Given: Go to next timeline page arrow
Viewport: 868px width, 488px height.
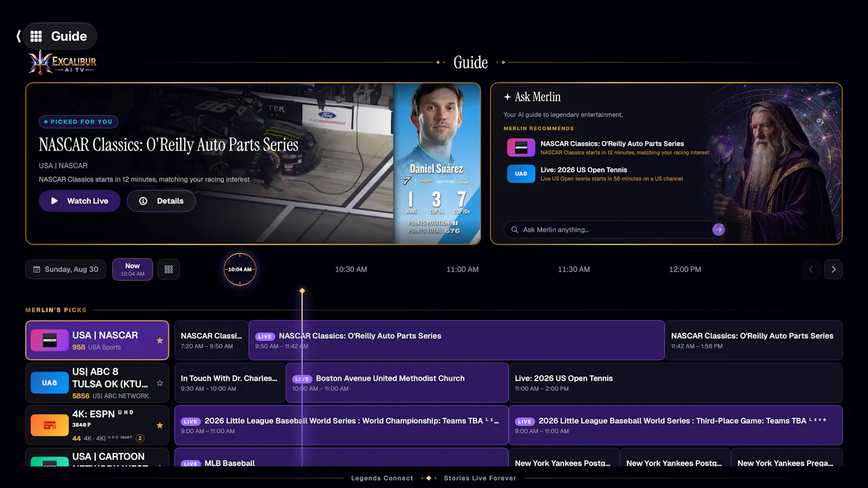Looking at the screenshot, I should [833, 269].
